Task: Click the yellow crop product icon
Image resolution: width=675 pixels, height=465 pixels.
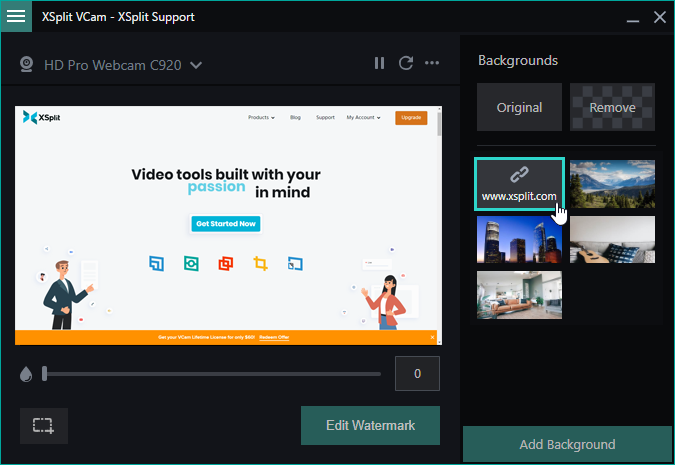Action: [x=260, y=263]
